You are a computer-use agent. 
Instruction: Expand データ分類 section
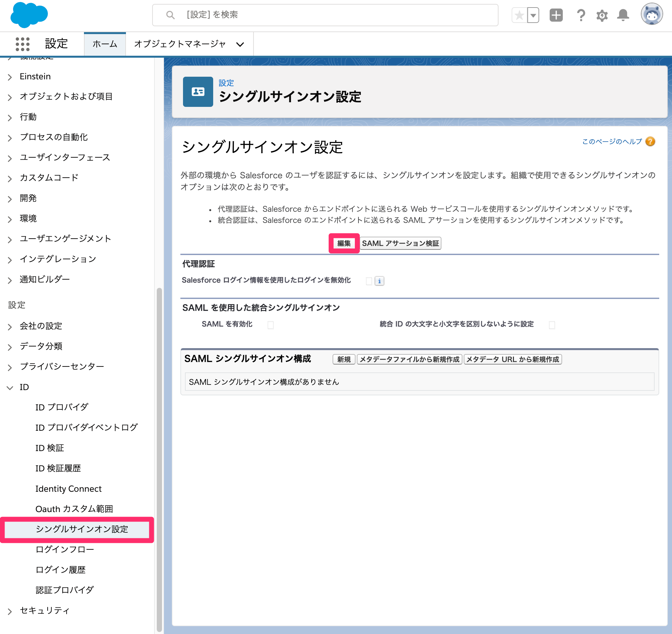tap(10, 347)
